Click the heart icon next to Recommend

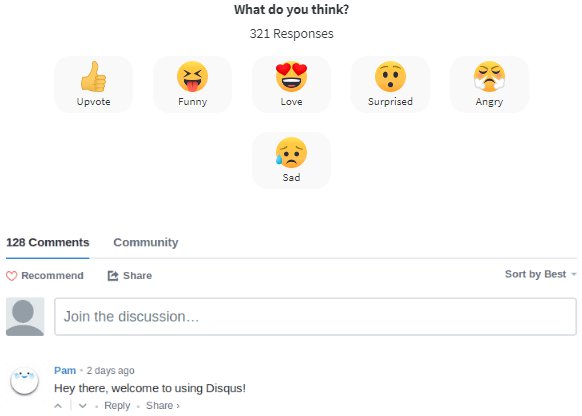(12, 276)
